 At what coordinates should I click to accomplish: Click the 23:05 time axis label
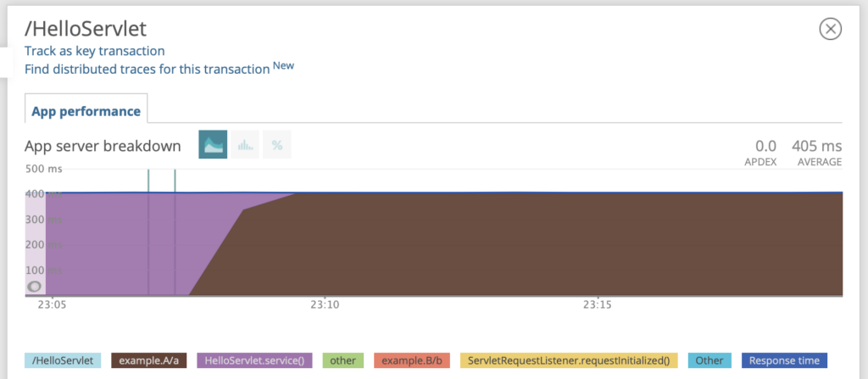point(51,304)
